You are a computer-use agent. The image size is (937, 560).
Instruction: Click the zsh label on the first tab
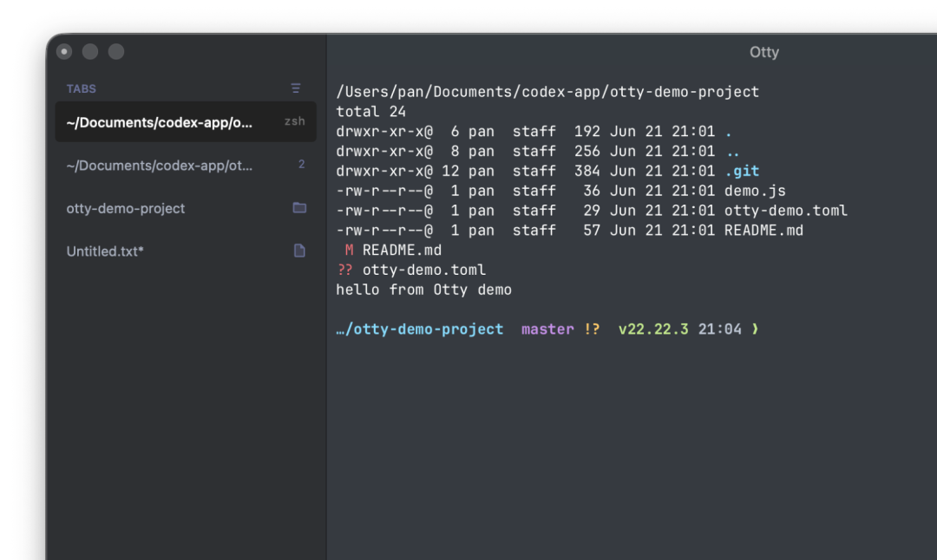tap(295, 121)
